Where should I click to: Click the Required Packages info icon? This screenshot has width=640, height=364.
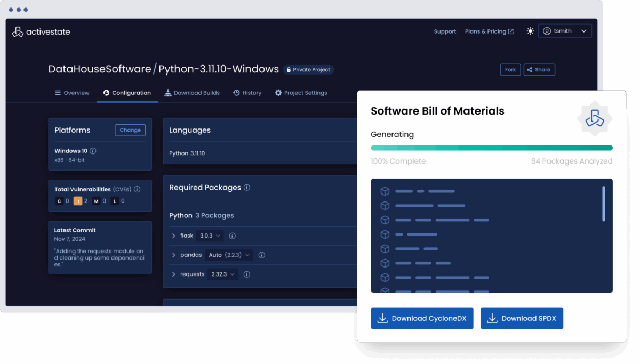click(247, 188)
